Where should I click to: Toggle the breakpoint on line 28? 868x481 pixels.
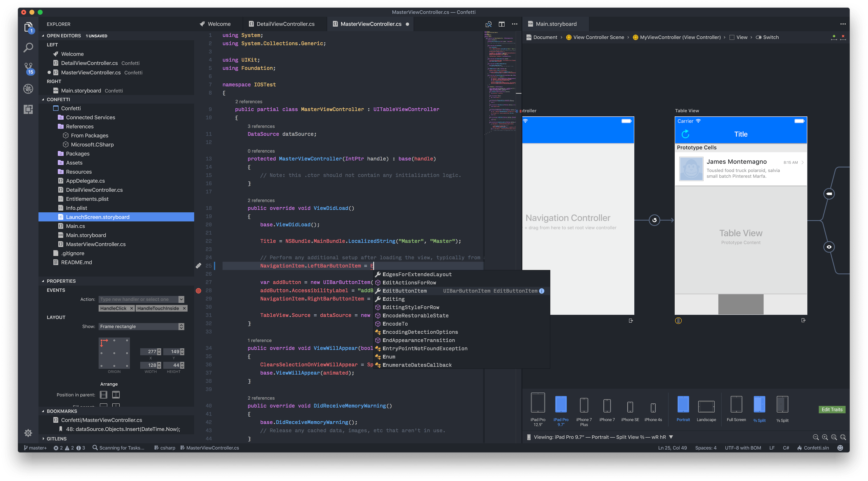[198, 291]
